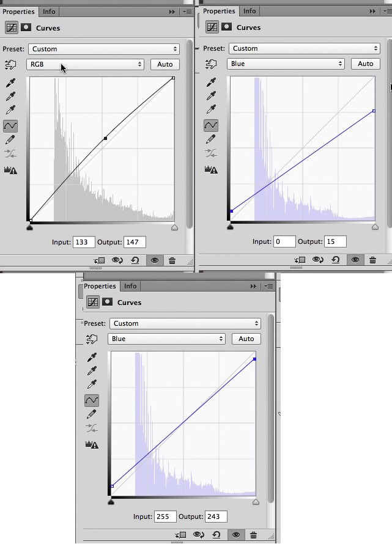Clip to layer icon in RGB panel
Screen dimensions: 392x544
[x=99, y=260]
